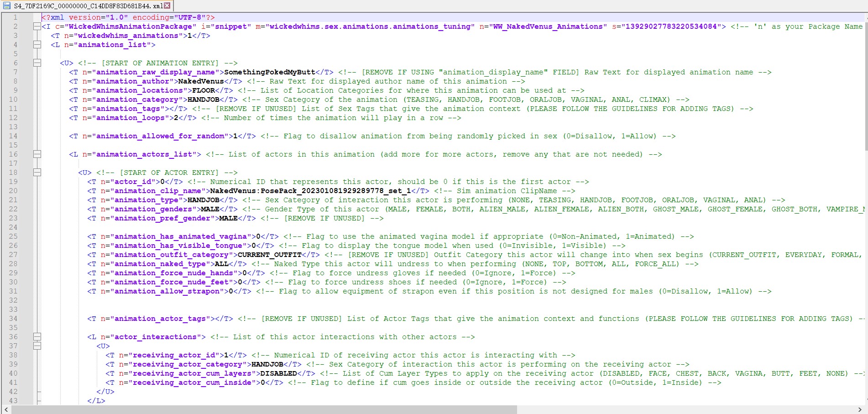The width and height of the screenshot is (868, 414).
Task: Collapse the fold marker on line 2
Action: pyautogui.click(x=37, y=26)
